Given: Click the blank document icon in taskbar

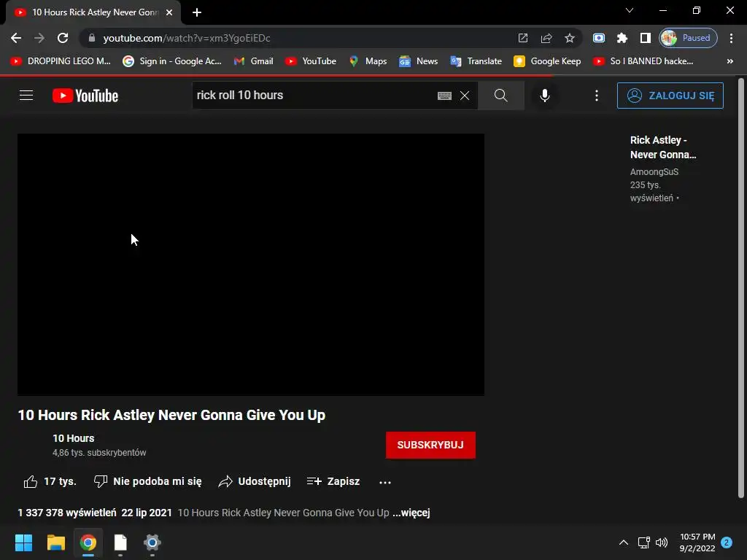Looking at the screenshot, I should coord(120,542).
